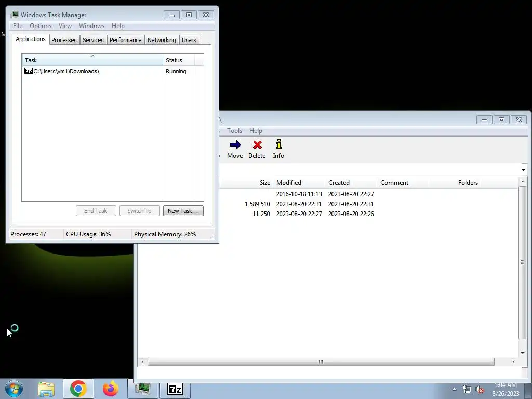Screen dimensions: 532x399
Task: Switch to the Services tab
Action: pyautogui.click(x=94, y=40)
